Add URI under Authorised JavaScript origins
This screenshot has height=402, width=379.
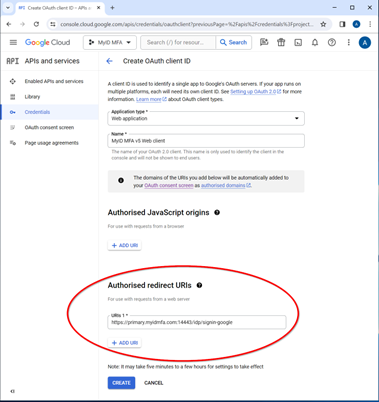pyautogui.click(x=124, y=245)
